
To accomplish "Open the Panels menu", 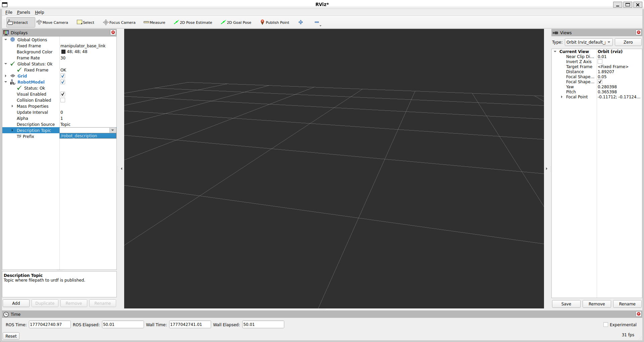I will pos(23,12).
